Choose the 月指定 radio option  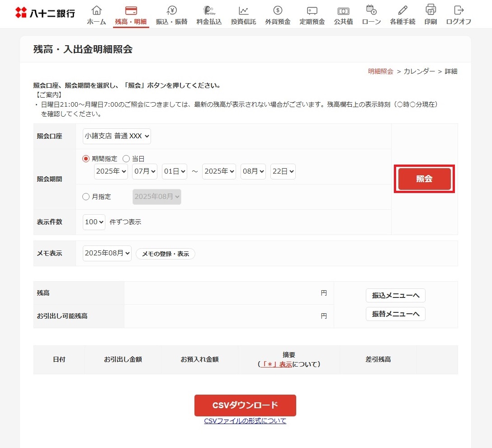86,197
